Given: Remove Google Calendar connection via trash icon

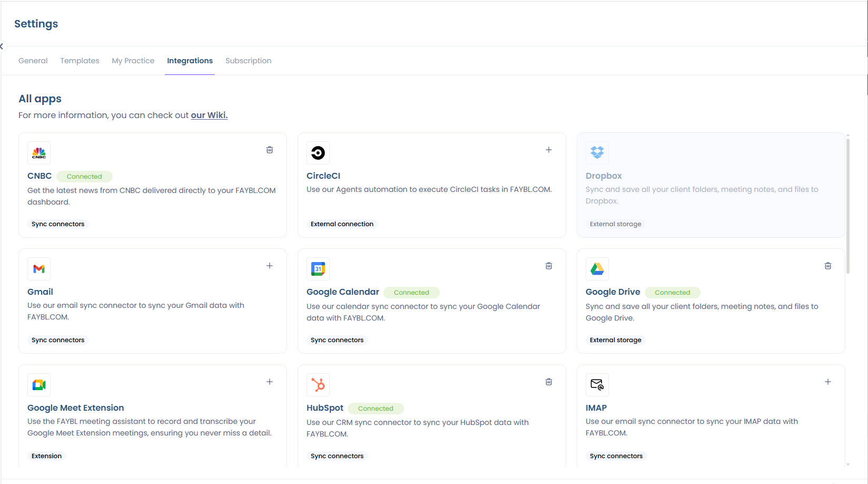Looking at the screenshot, I should [548, 266].
